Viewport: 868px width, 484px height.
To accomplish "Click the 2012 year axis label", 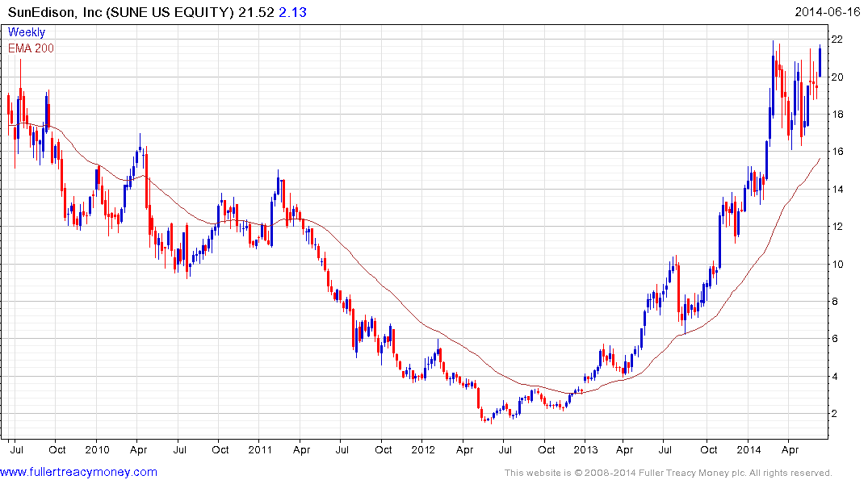I will pos(423,449).
